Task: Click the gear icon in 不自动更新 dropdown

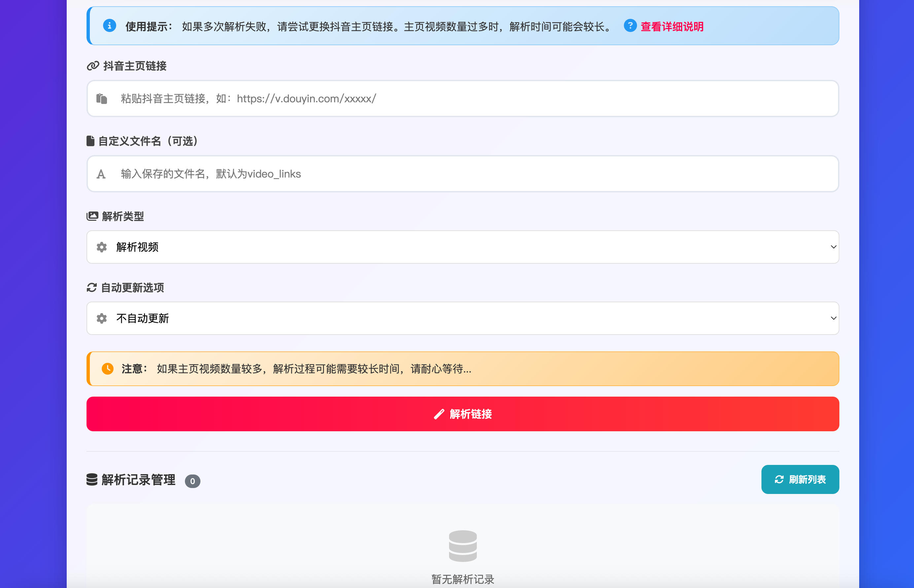Action: click(x=102, y=318)
